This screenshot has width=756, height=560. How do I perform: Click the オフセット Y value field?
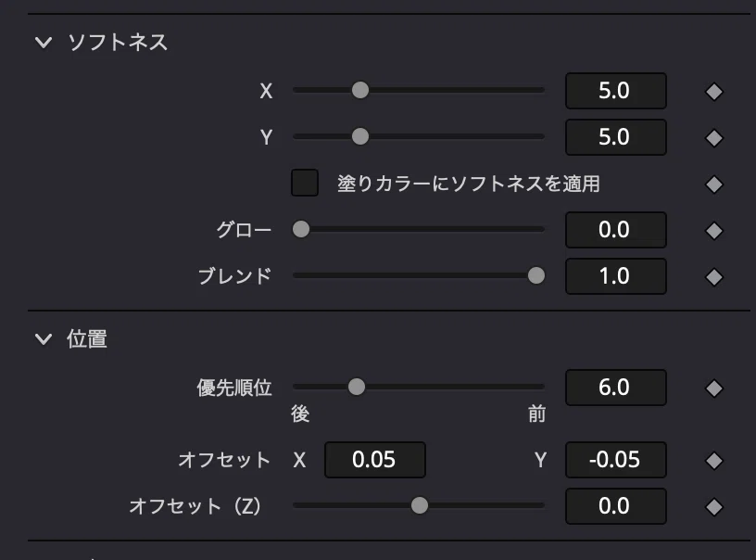(x=615, y=460)
